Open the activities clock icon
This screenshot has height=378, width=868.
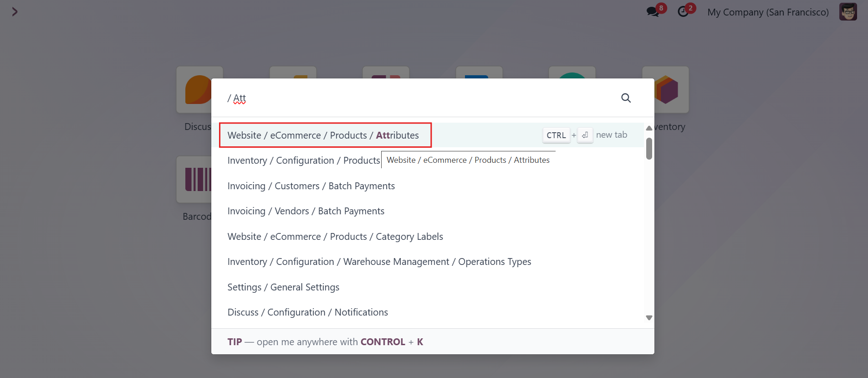[683, 11]
